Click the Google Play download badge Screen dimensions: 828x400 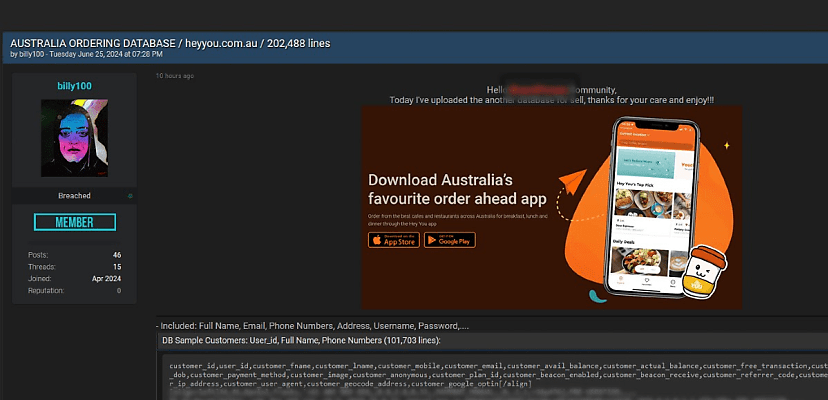click(x=449, y=240)
